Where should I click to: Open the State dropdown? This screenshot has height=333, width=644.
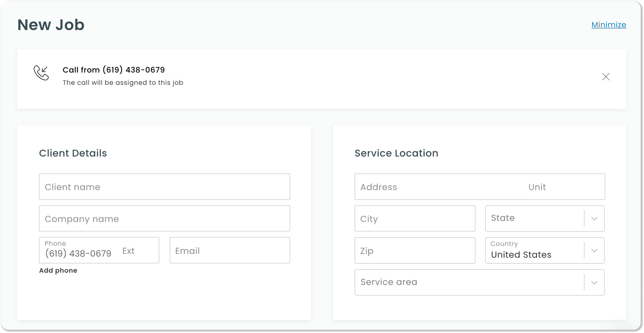pos(534,218)
